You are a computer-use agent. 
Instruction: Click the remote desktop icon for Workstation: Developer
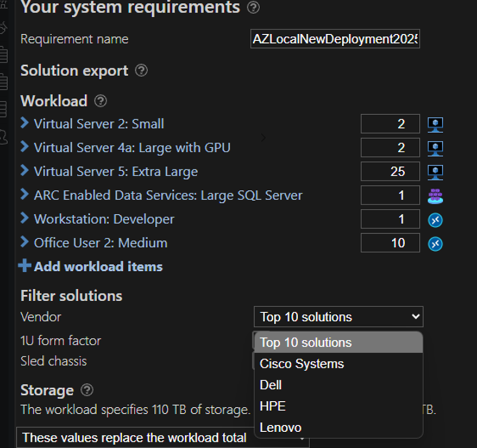click(435, 220)
